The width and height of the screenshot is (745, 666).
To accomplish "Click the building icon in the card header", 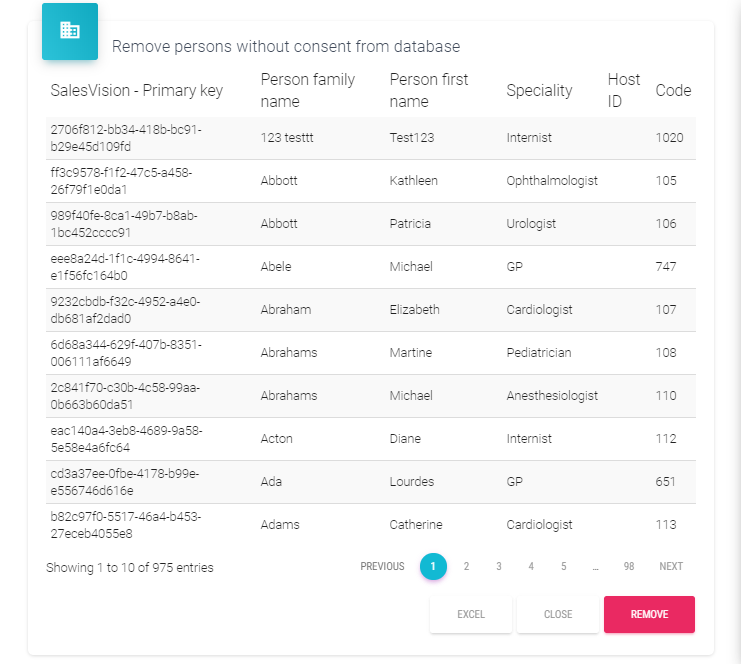I will click(x=69, y=31).
